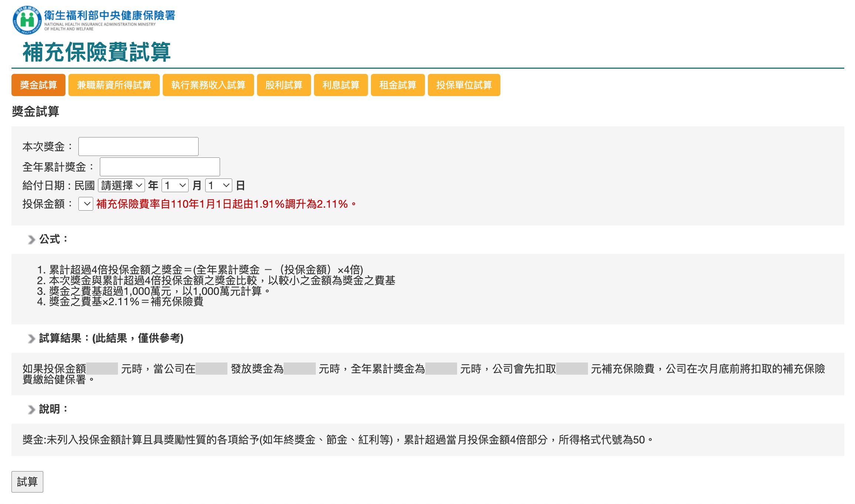
Task: Open the day dropdown
Action: [x=219, y=185]
